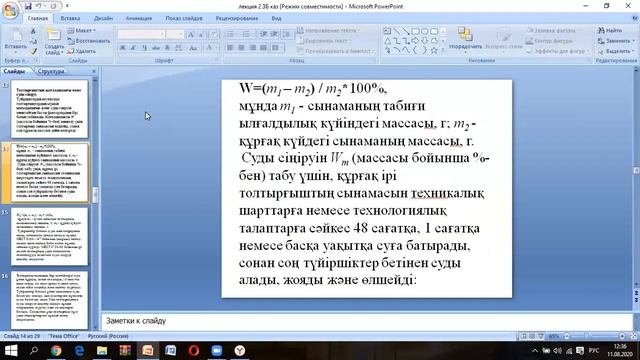Click the Удалить delete slide button
Viewport: 640px width, 360px height.
pyautogui.click(x=82, y=51)
